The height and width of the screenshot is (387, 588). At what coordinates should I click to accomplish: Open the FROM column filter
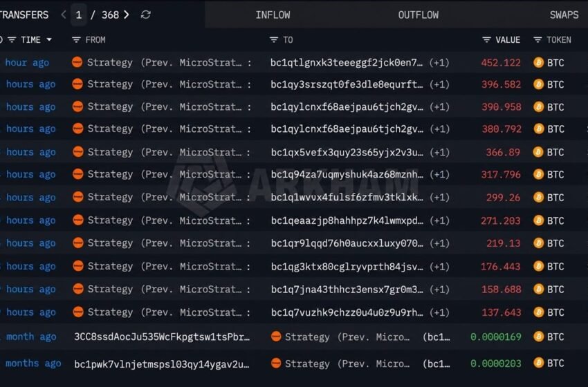click(x=76, y=39)
